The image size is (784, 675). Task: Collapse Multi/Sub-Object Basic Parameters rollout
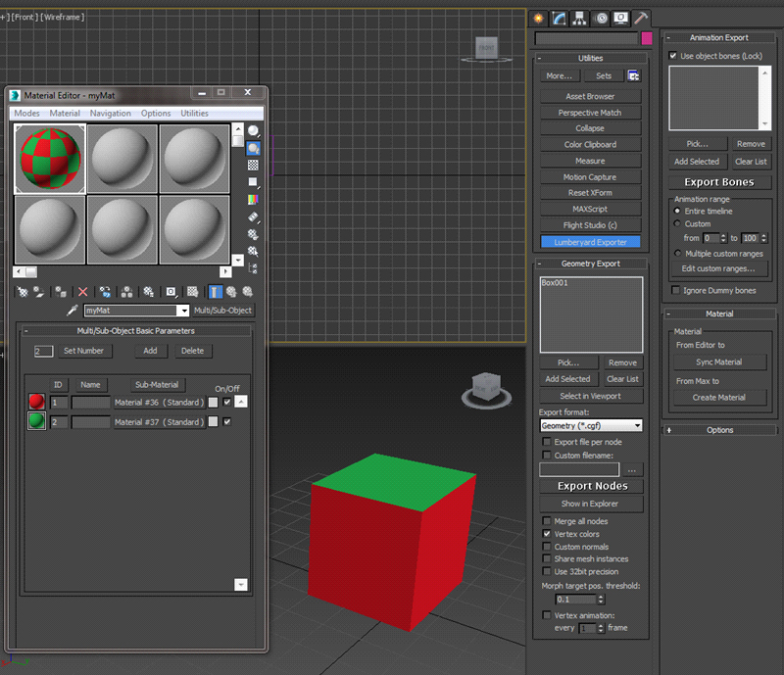coord(136,331)
